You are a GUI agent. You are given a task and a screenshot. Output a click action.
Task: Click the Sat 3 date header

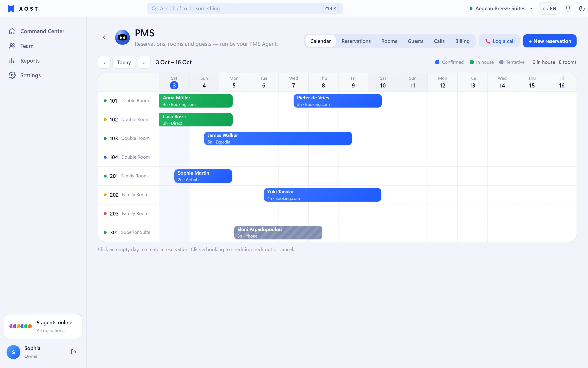174,82
